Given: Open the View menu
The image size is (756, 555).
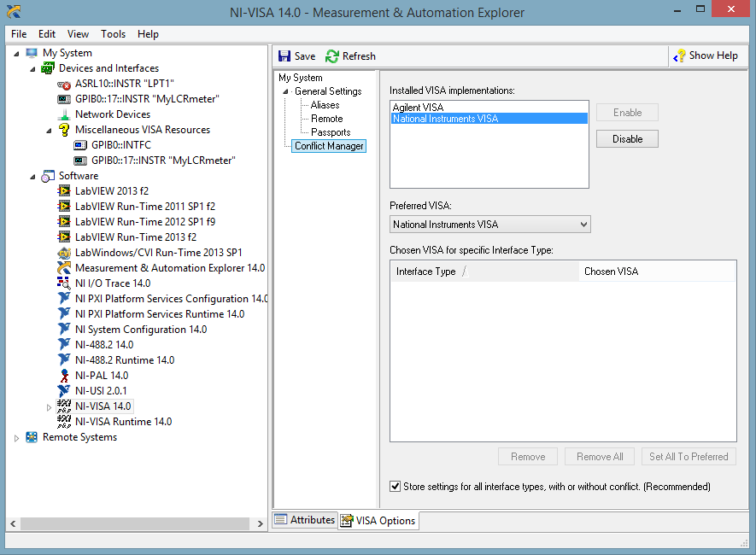Looking at the screenshot, I should point(78,34).
